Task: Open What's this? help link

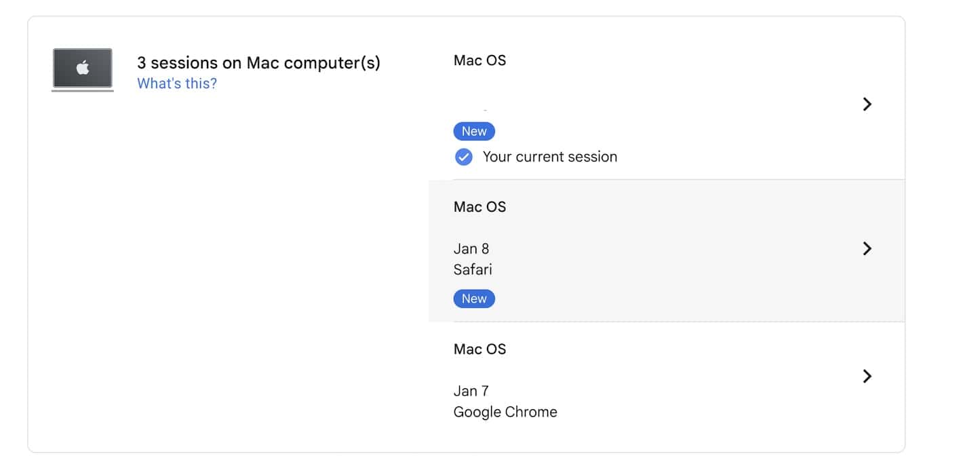Action: pyautogui.click(x=177, y=83)
